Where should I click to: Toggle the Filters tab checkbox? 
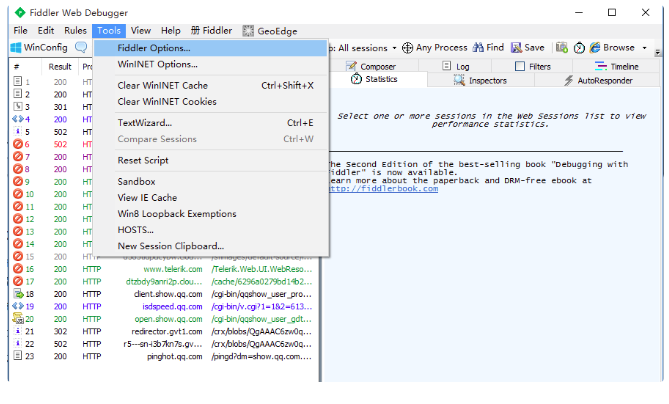[x=520, y=66]
